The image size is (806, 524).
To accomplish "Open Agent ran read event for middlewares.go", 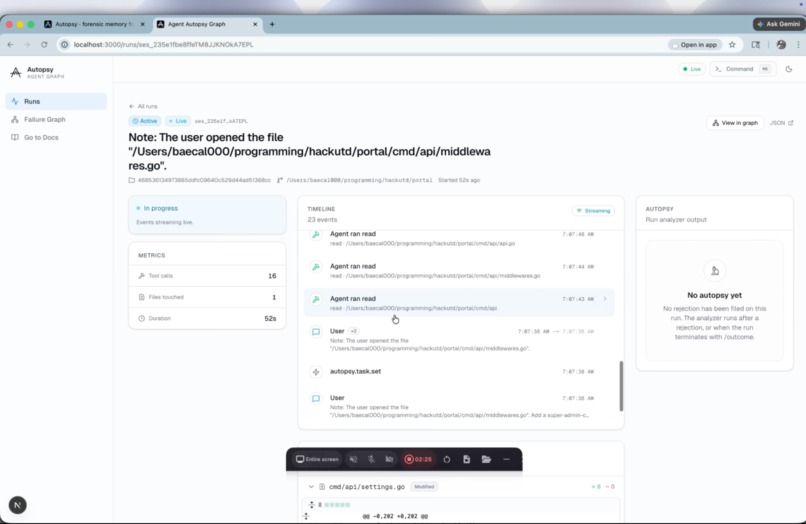I will tap(459, 270).
